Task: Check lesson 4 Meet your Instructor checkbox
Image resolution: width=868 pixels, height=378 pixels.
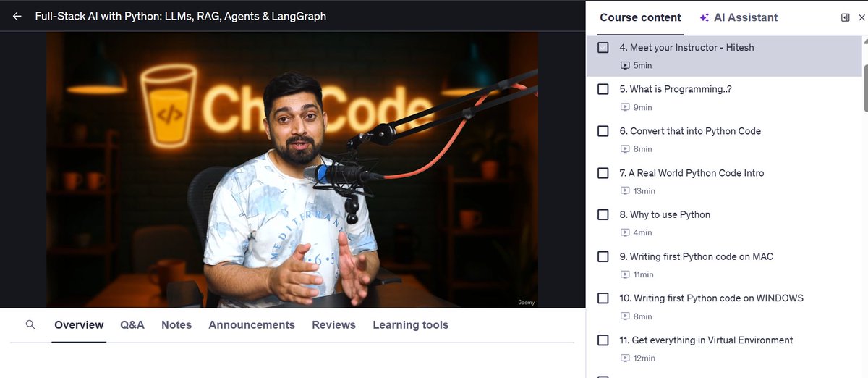Action: click(603, 47)
